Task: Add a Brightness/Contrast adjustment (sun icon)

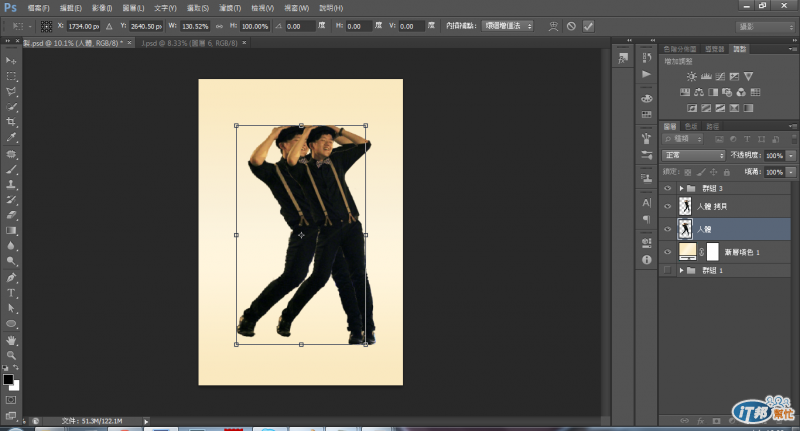Action: click(690, 76)
